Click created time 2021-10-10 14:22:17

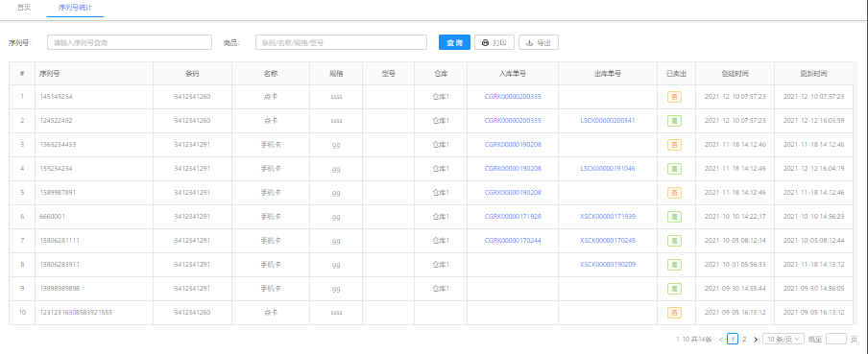pyautogui.click(x=735, y=216)
